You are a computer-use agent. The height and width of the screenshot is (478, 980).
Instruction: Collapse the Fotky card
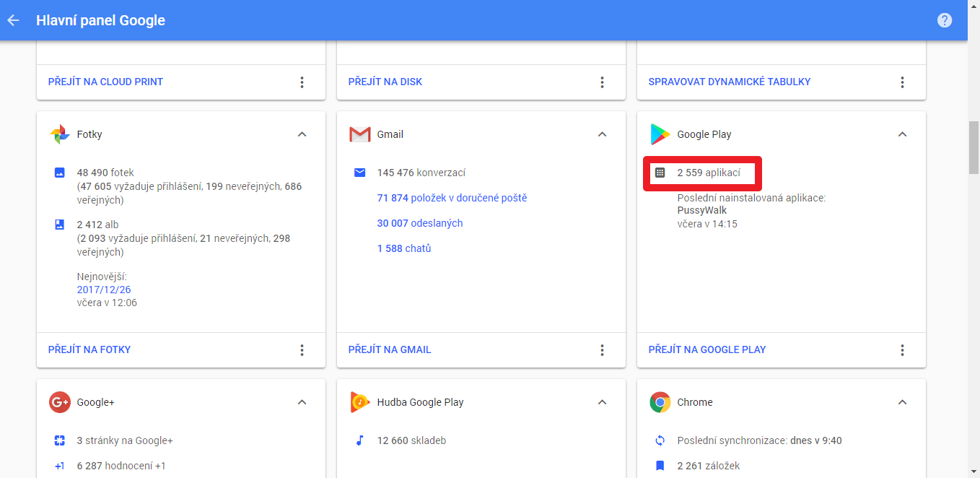click(302, 134)
